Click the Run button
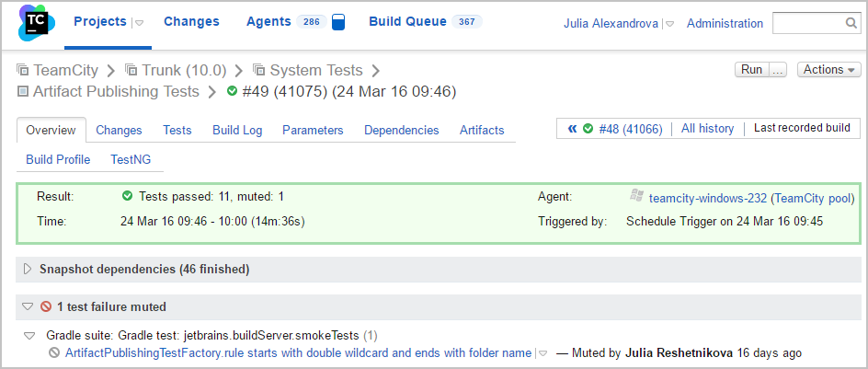 coord(752,70)
